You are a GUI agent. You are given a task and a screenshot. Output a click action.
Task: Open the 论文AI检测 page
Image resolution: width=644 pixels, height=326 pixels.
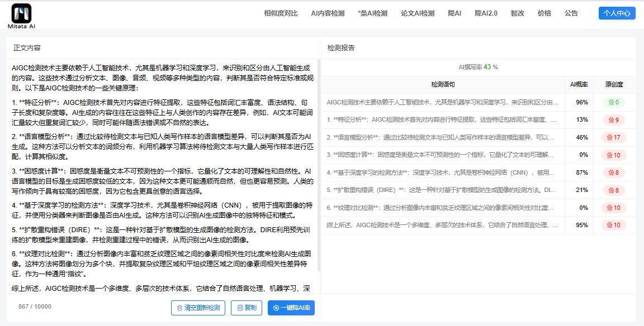click(418, 13)
